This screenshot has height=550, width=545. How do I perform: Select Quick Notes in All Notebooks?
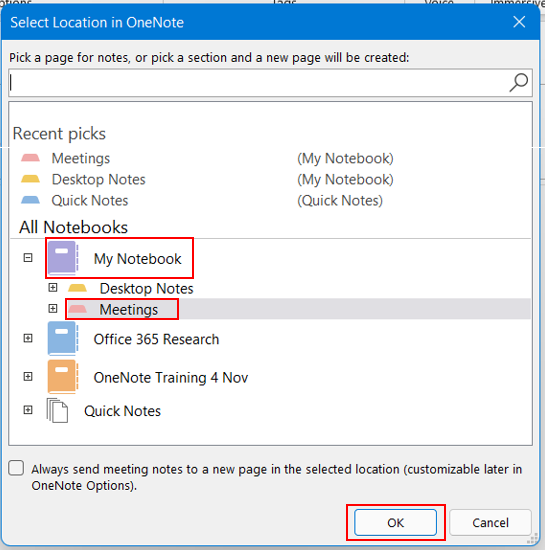coord(122,411)
